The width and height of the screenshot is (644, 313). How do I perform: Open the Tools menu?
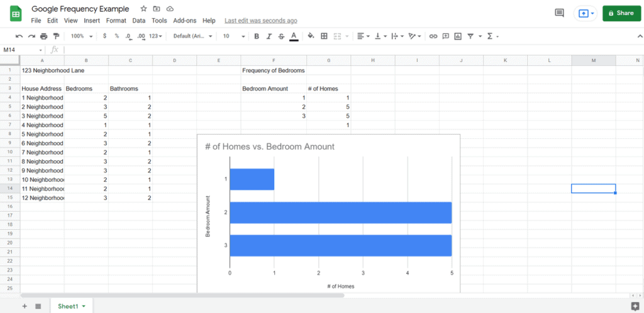coord(159,21)
